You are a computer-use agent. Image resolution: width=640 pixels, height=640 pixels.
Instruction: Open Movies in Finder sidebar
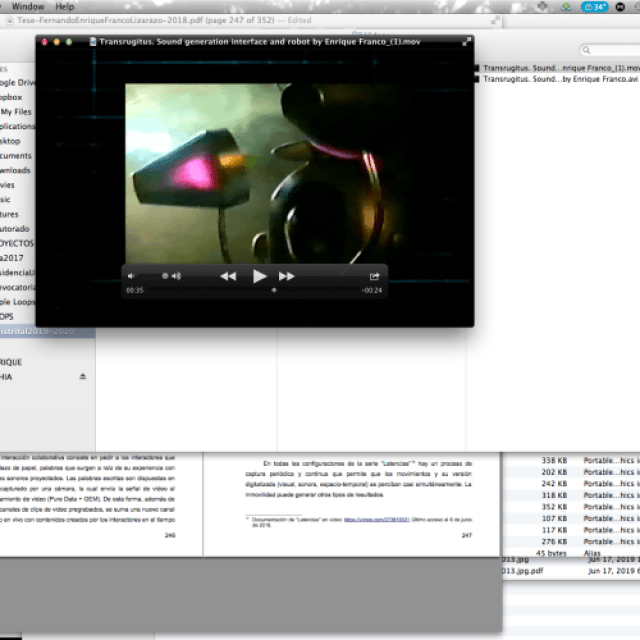click(7, 185)
